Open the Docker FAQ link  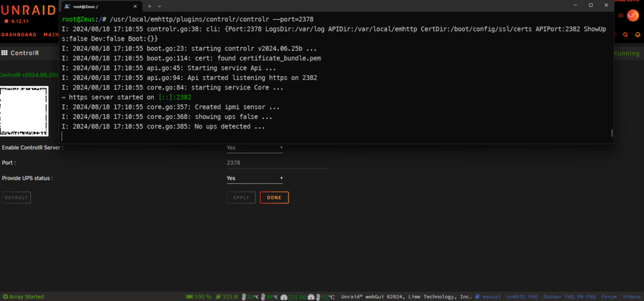(558, 296)
